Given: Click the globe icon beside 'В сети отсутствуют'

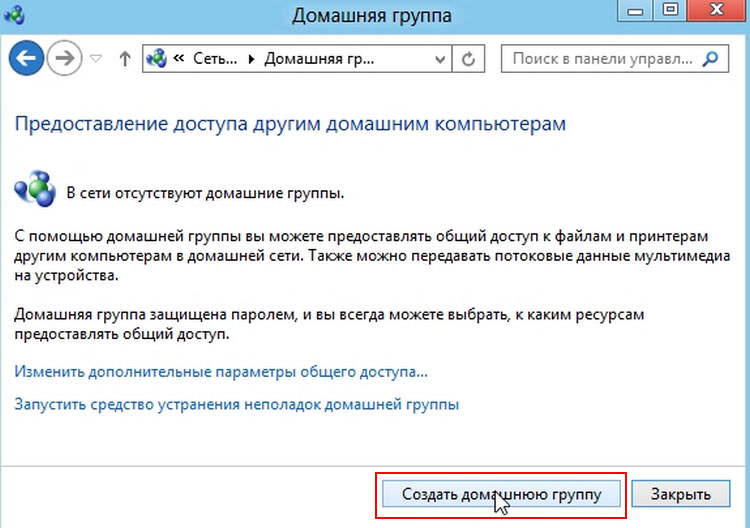Looking at the screenshot, I should tap(36, 189).
